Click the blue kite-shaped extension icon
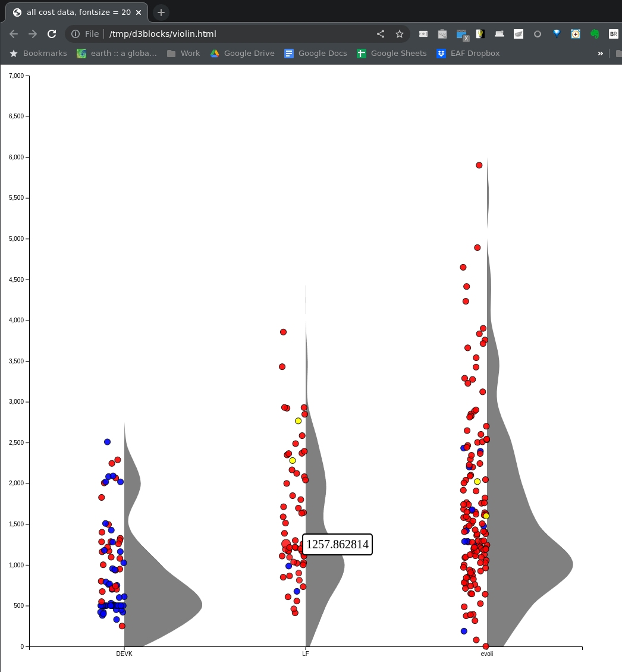The image size is (622, 672). [x=557, y=34]
